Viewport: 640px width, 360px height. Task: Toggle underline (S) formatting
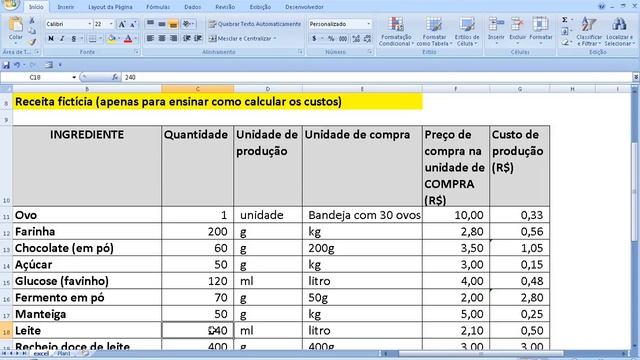(73, 39)
